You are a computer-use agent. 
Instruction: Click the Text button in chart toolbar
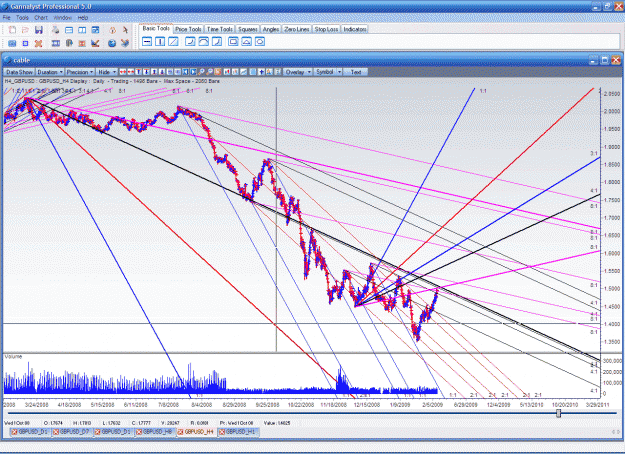point(356,72)
